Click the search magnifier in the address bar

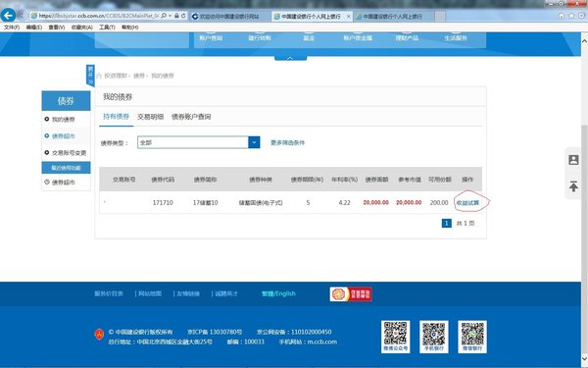click(x=164, y=16)
